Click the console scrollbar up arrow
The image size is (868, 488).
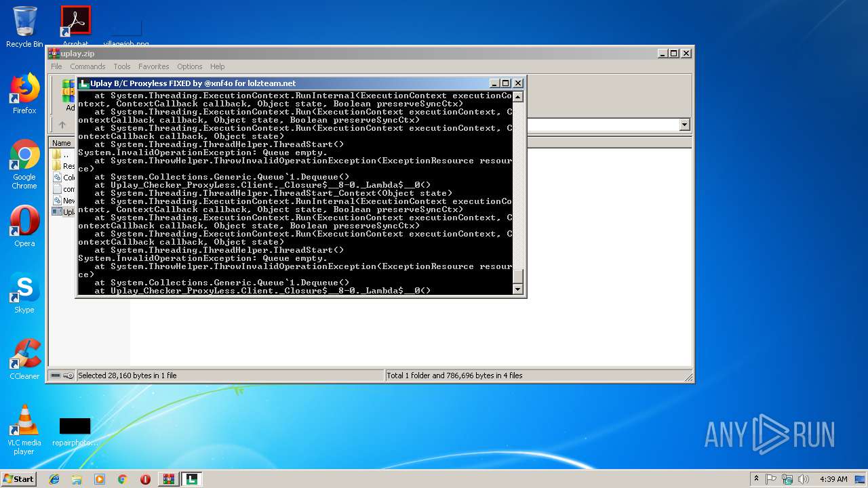[x=518, y=96]
